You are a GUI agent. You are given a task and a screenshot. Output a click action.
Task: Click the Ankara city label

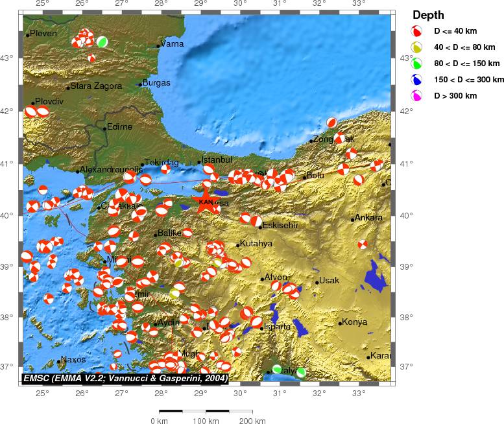(368, 218)
